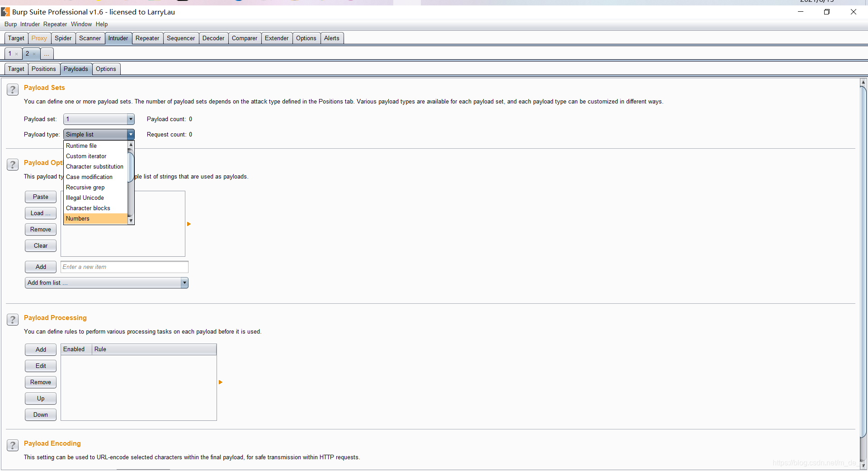The width and height of the screenshot is (868, 471).
Task: Select Intruder attack tab 1
Action: point(10,54)
